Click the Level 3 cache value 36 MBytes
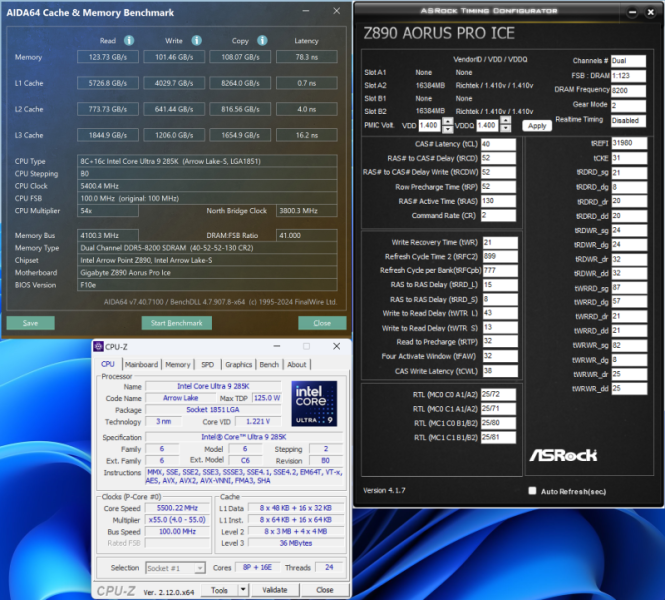Viewport: 665px width, 600px height. pos(296,543)
